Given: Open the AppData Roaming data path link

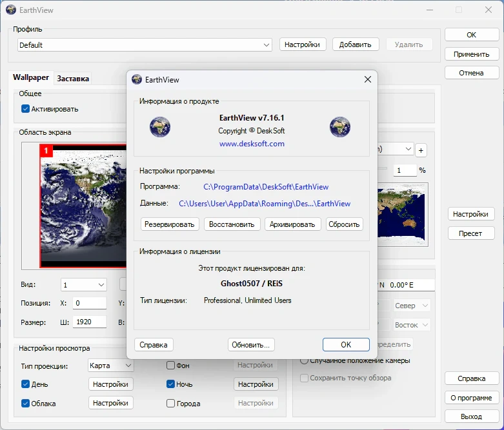Looking at the screenshot, I should (265, 204).
